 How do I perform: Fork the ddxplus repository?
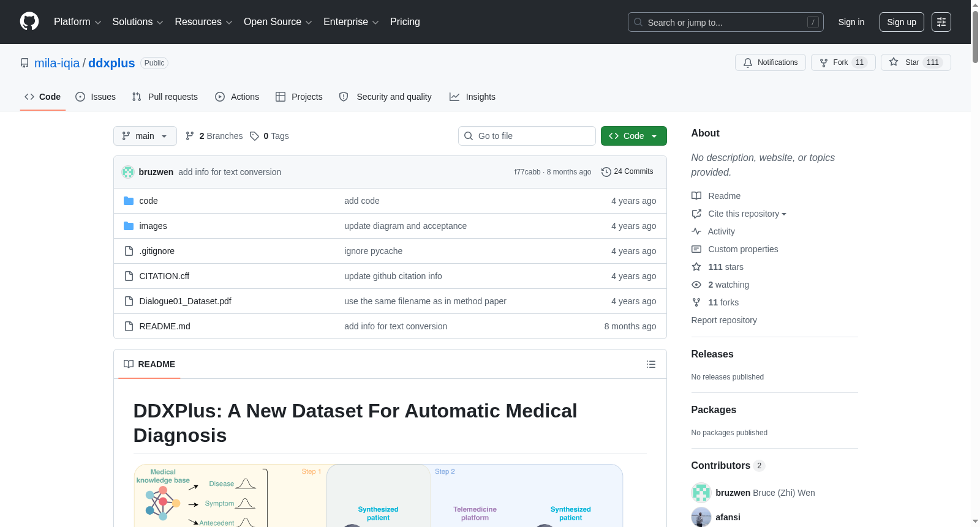(843, 62)
